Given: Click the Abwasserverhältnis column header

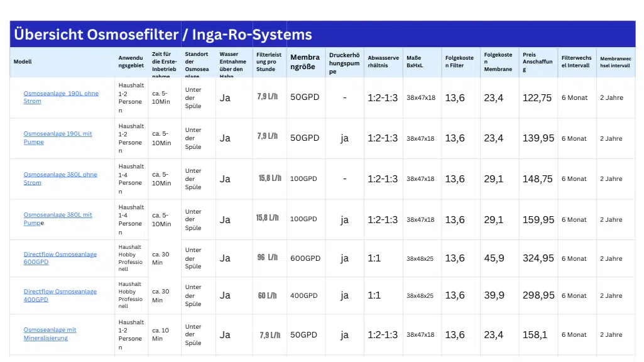Looking at the screenshot, I should click(383, 62).
